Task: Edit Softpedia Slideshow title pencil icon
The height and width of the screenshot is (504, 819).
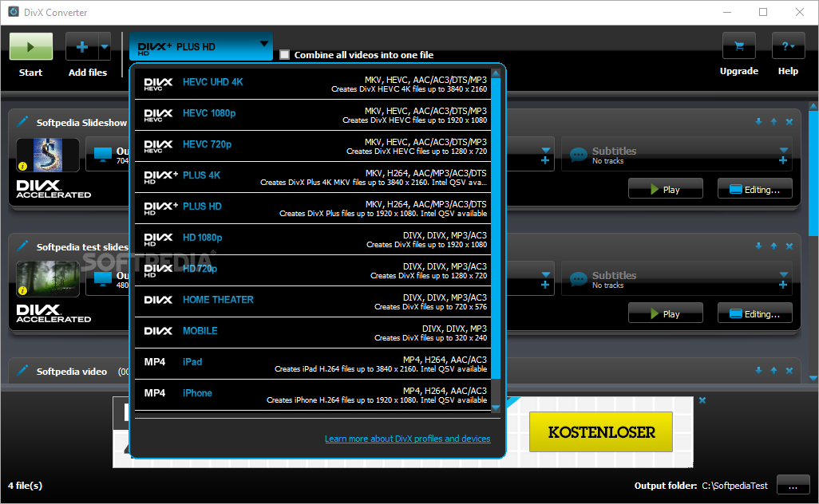Action: click(22, 121)
